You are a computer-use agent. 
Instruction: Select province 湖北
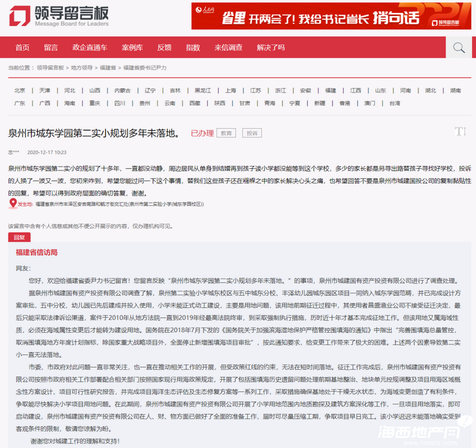[x=430, y=90]
